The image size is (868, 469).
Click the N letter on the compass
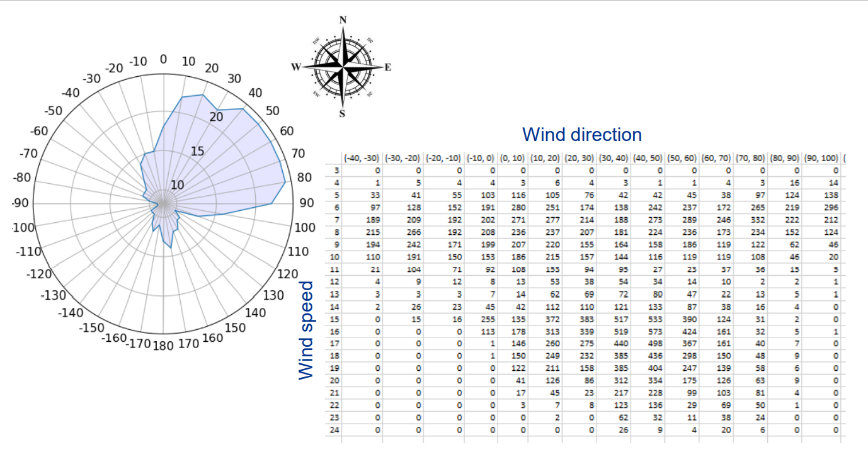pos(343,20)
